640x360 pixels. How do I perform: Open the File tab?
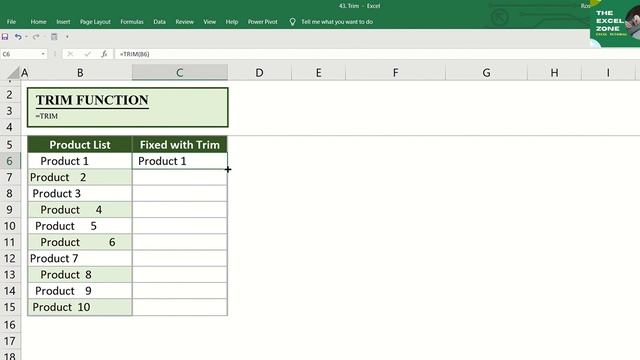click(x=11, y=22)
